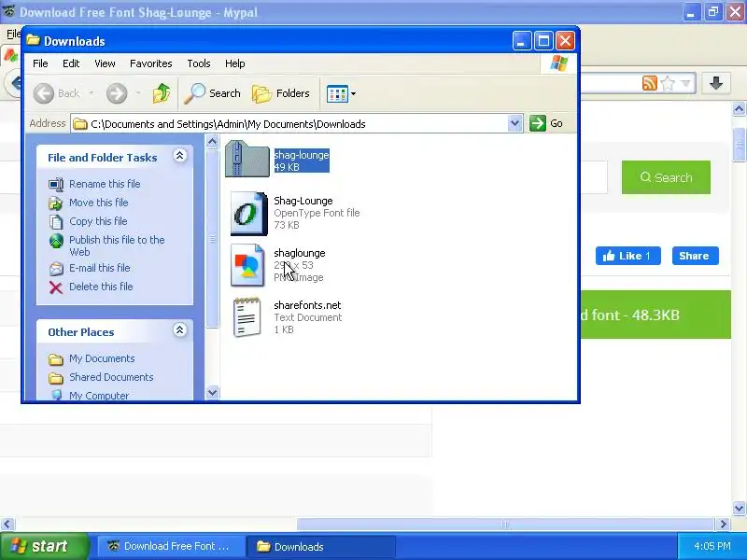Click Move this file task
The image size is (747, 560).
(99, 203)
